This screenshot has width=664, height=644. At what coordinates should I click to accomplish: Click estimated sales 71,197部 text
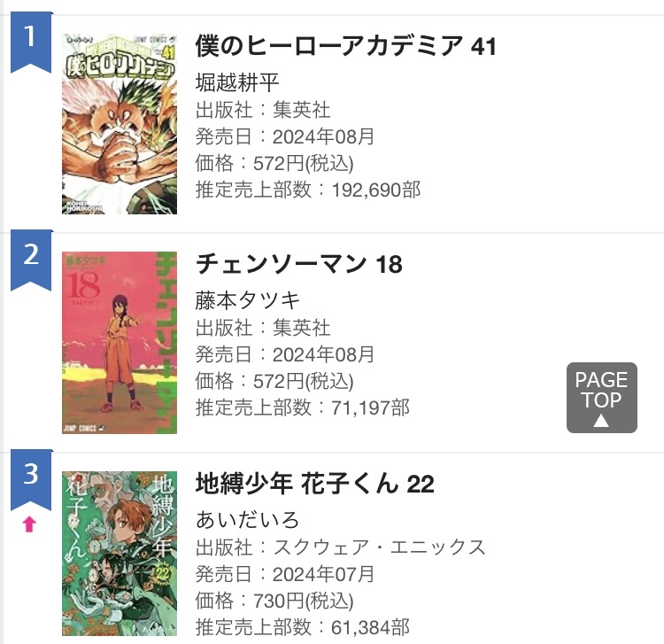370,407
